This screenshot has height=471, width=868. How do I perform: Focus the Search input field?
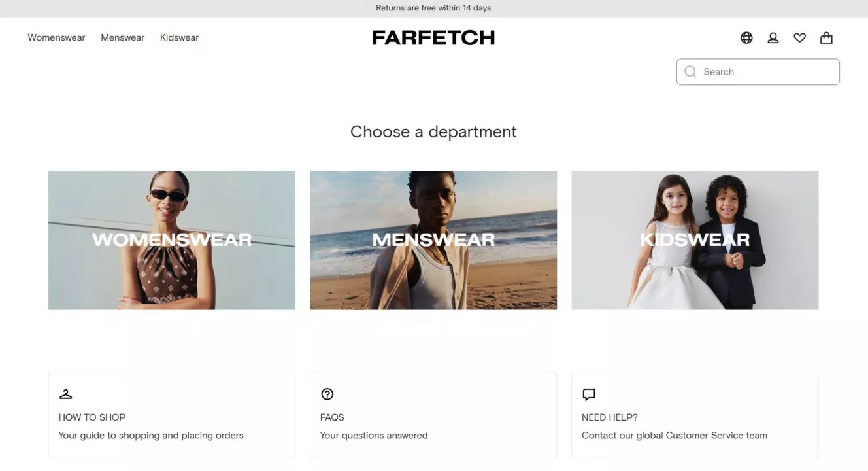point(758,72)
